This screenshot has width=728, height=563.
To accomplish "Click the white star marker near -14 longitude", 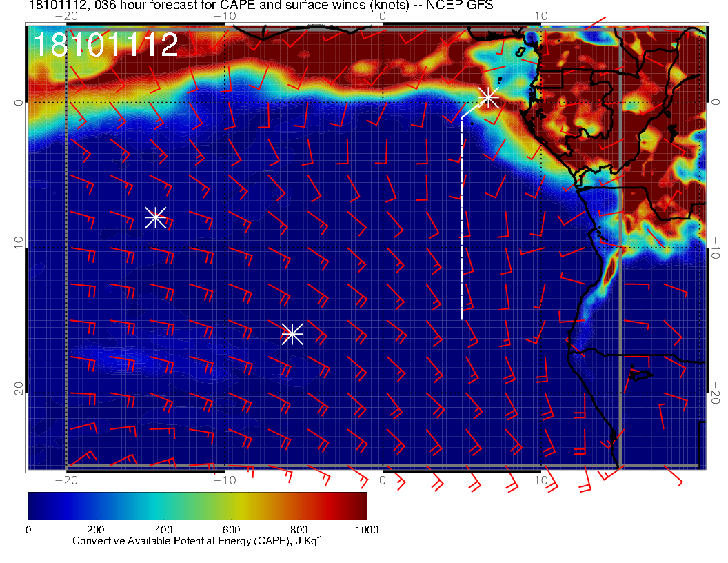I will (156, 217).
